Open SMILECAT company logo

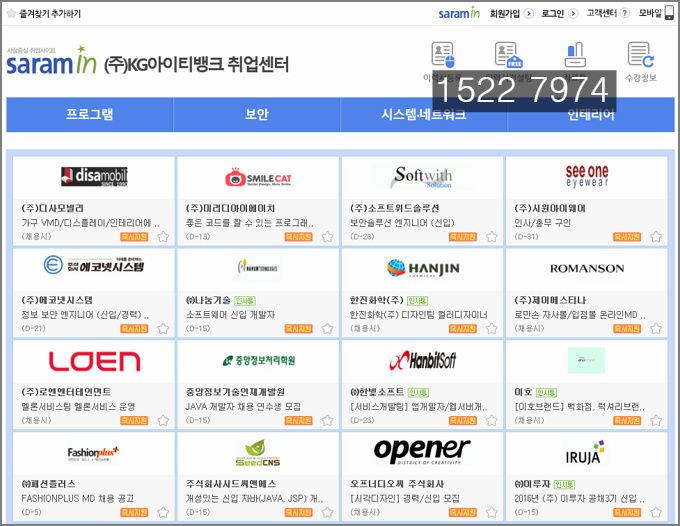tap(258, 177)
